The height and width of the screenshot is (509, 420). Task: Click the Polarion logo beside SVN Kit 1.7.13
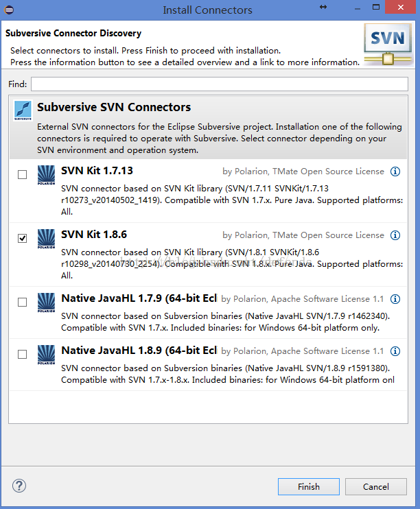[46, 175]
